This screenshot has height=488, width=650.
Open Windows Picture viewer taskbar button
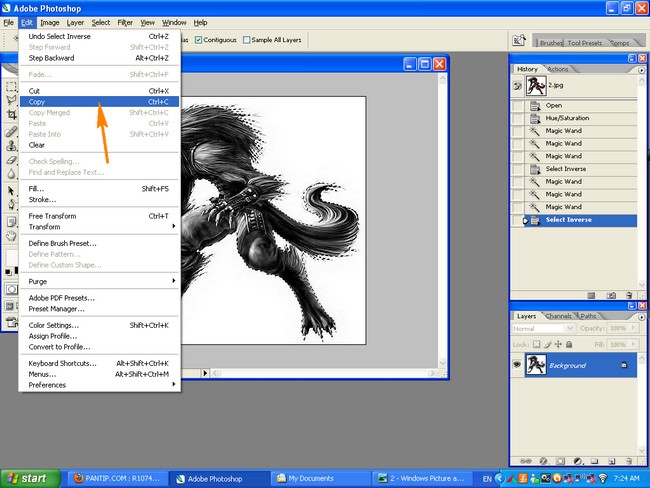pos(422,478)
